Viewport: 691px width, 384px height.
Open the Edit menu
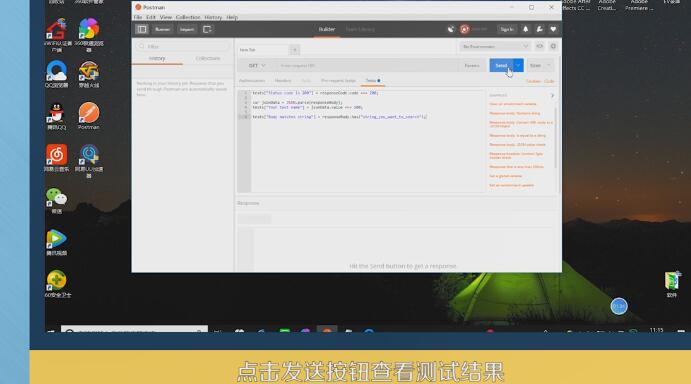click(151, 17)
